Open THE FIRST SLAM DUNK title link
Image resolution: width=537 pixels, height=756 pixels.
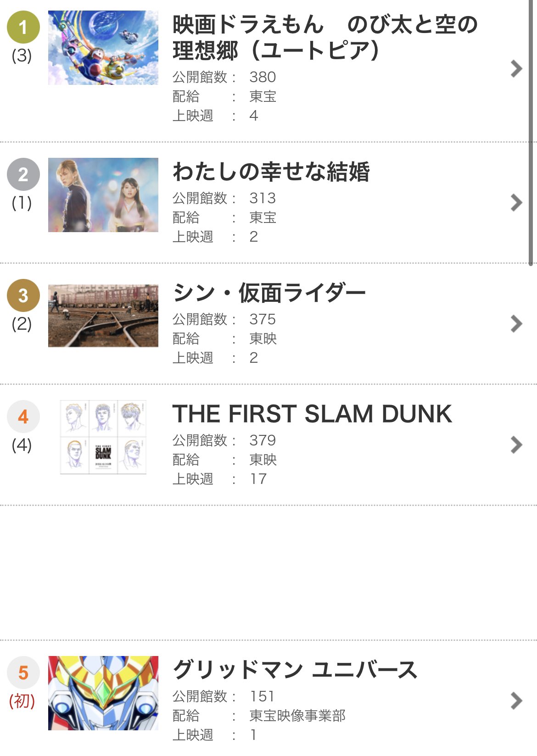tap(312, 414)
